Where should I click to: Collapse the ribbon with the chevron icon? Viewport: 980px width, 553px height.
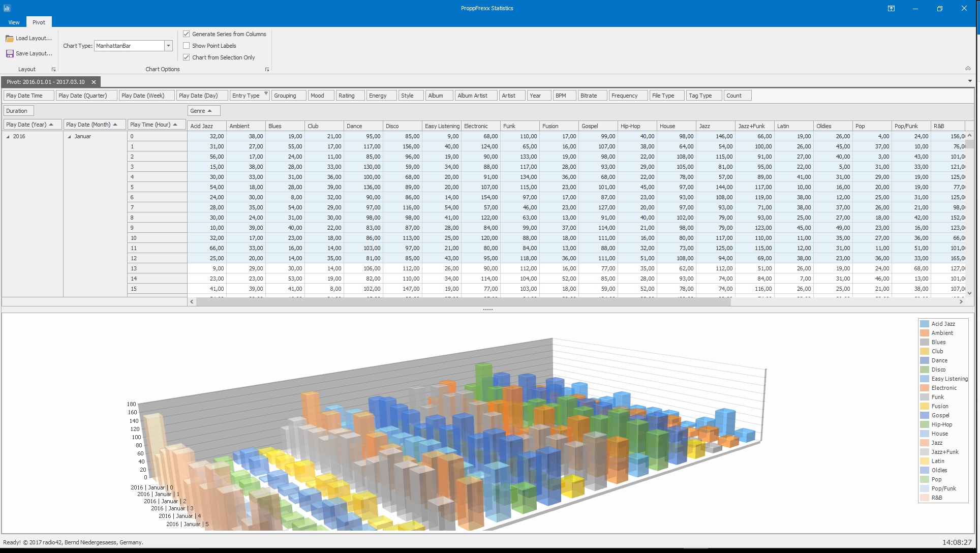click(x=968, y=69)
